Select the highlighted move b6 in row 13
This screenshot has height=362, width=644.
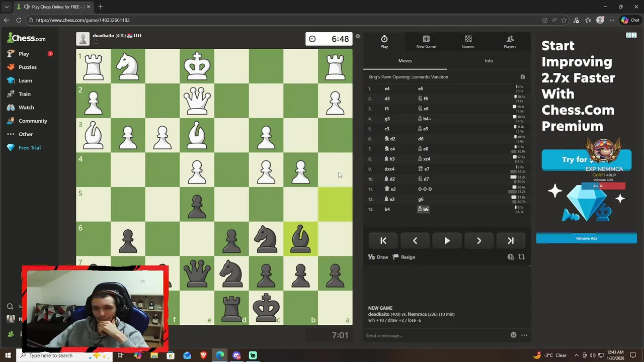pyautogui.click(x=423, y=209)
